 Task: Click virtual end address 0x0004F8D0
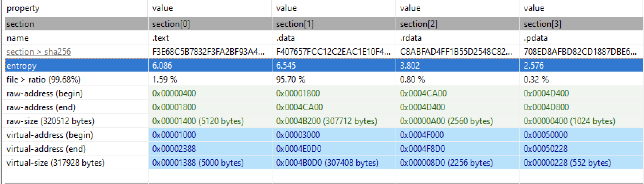tap(423, 149)
